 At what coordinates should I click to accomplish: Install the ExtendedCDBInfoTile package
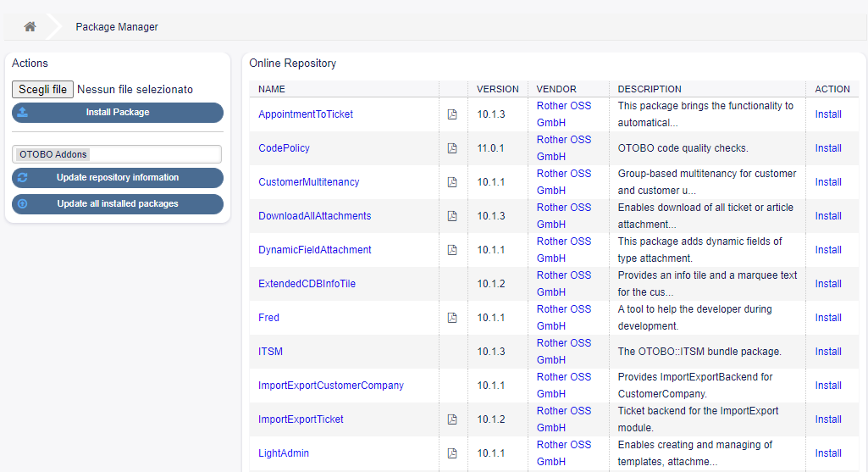pos(828,284)
